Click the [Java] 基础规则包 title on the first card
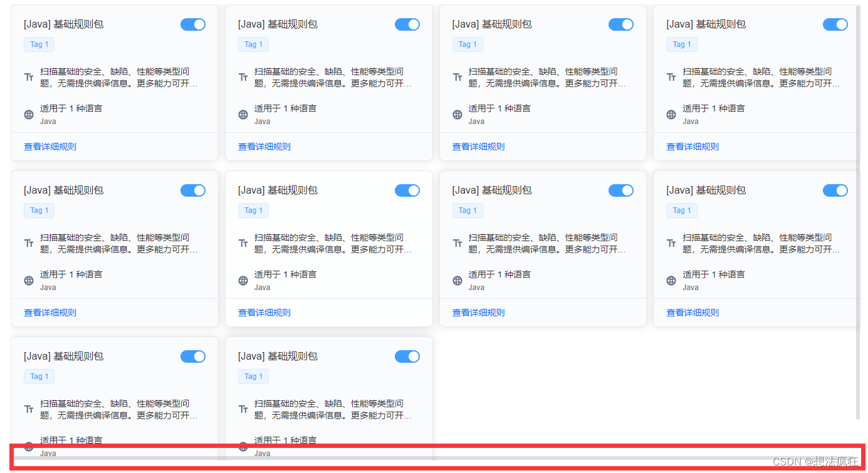The image size is (868, 473). [65, 24]
